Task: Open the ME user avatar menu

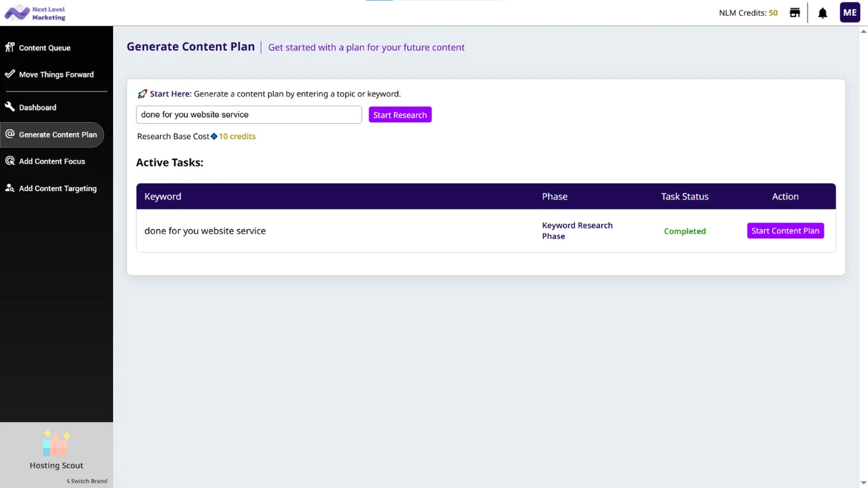Action: 850,13
